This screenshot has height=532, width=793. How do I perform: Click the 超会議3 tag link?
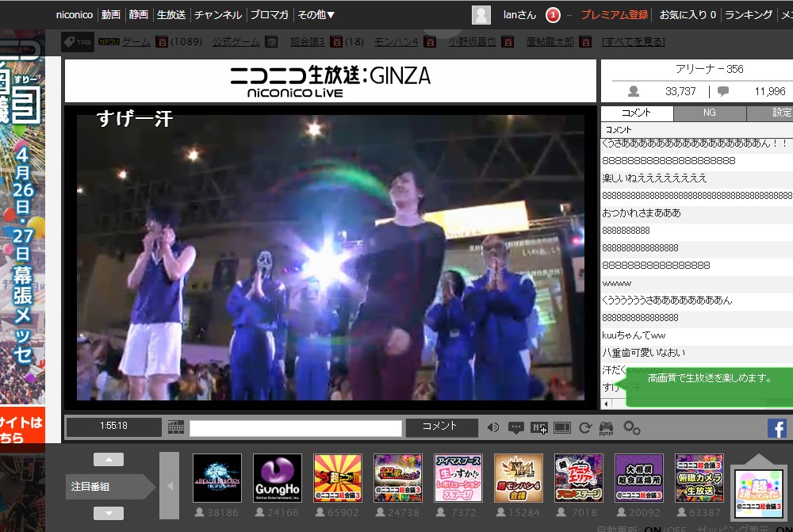click(x=308, y=41)
